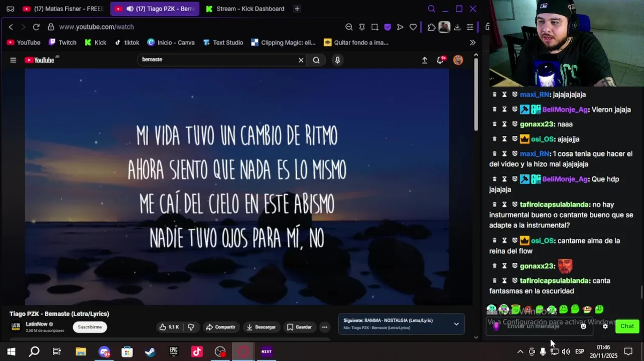Click the Compartir share button

tap(220, 327)
